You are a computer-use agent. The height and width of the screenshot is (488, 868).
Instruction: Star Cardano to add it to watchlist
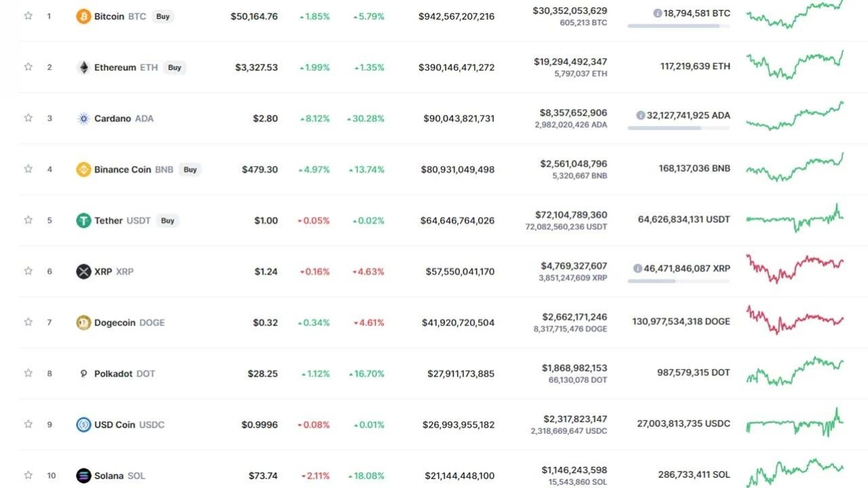28,118
